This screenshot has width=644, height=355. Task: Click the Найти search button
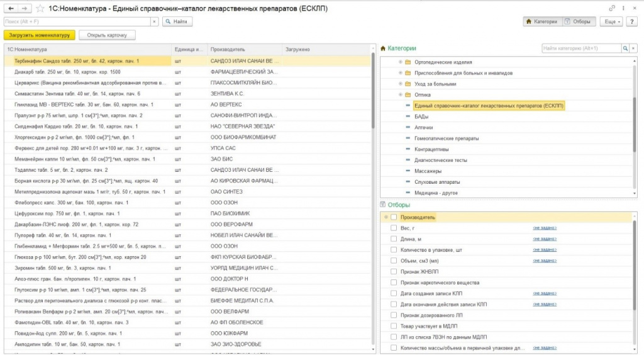point(177,21)
